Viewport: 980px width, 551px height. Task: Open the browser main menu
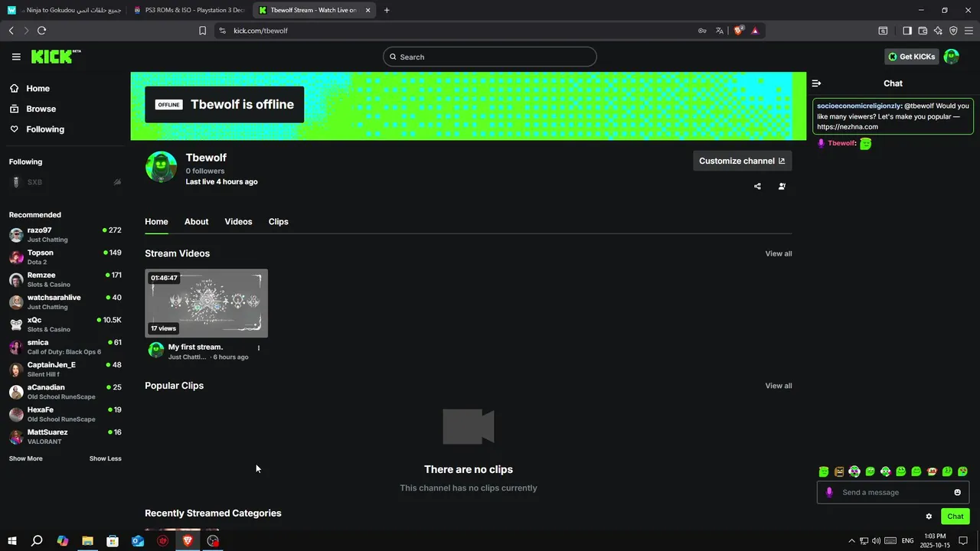pos(969,31)
